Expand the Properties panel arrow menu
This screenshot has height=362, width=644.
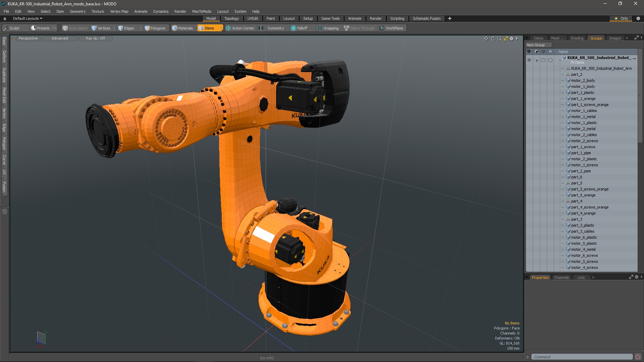[641, 277]
